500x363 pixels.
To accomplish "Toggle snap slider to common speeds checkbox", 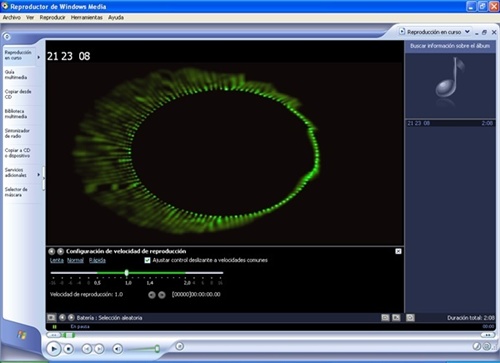I will tap(147, 260).
